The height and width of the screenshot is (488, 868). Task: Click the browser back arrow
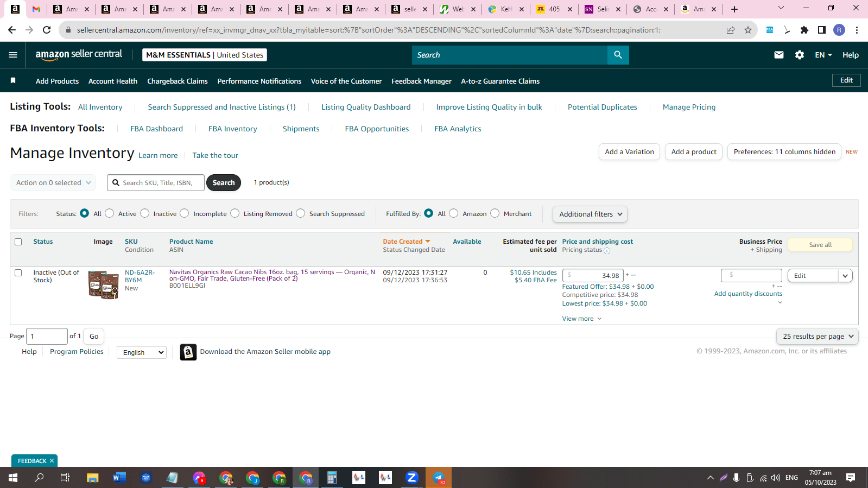tap(12, 30)
